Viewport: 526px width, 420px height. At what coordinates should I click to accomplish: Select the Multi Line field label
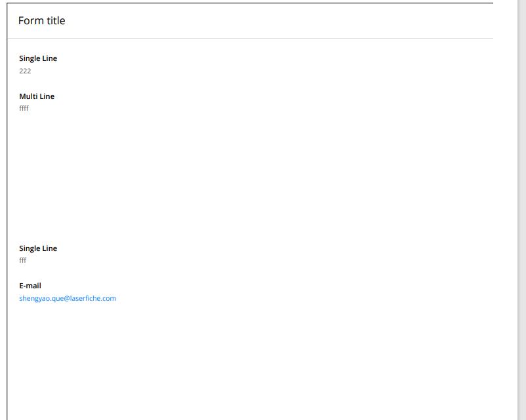click(x=37, y=96)
